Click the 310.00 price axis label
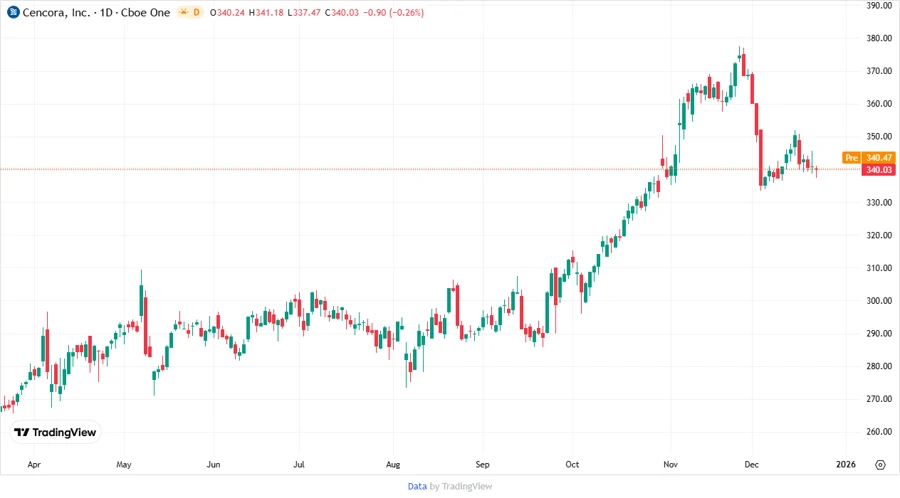 coord(879,268)
